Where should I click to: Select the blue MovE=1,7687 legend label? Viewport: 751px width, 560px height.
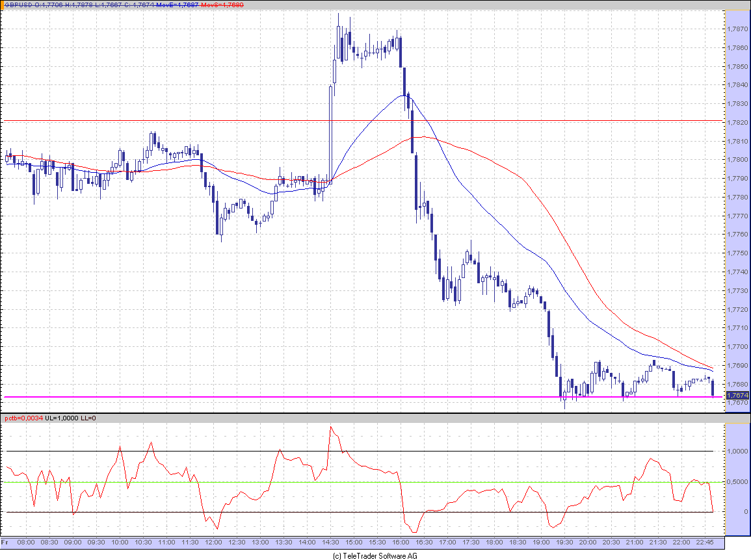pos(178,5)
